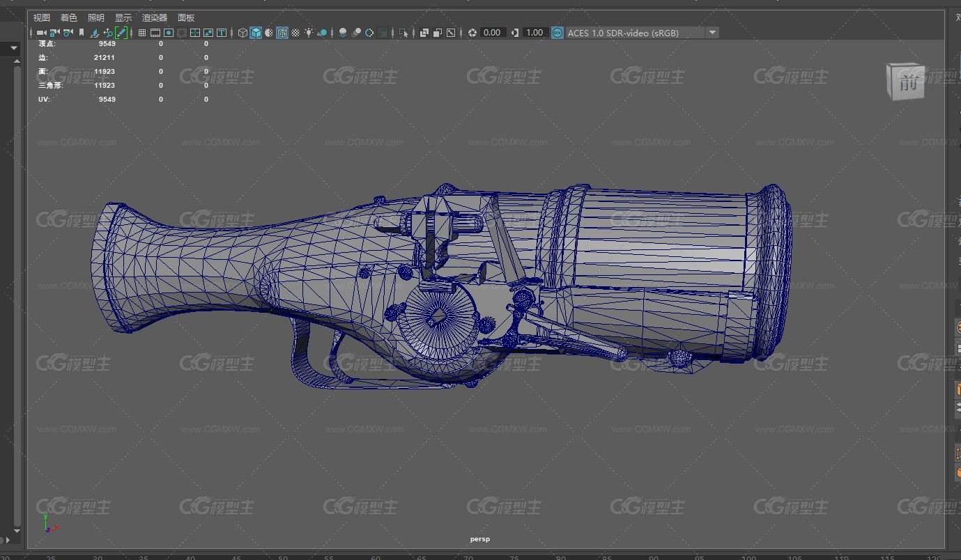The width and height of the screenshot is (961, 560).
Task: Toggle the viewport Grid display
Action: click(x=142, y=33)
